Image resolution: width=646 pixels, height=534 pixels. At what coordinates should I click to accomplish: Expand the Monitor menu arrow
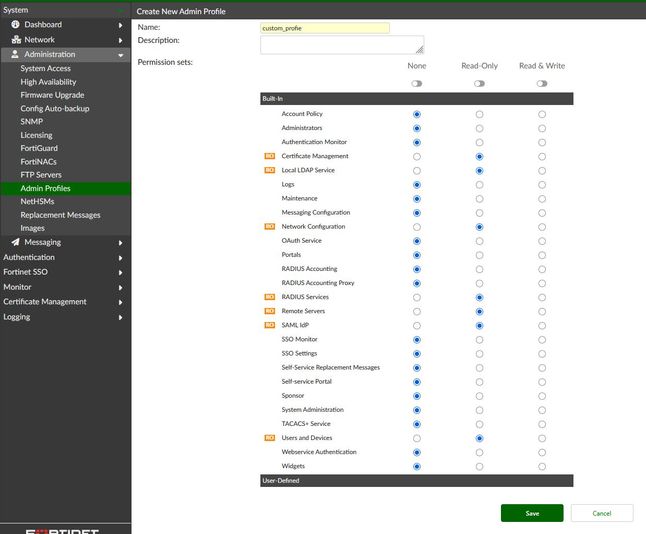click(x=120, y=288)
